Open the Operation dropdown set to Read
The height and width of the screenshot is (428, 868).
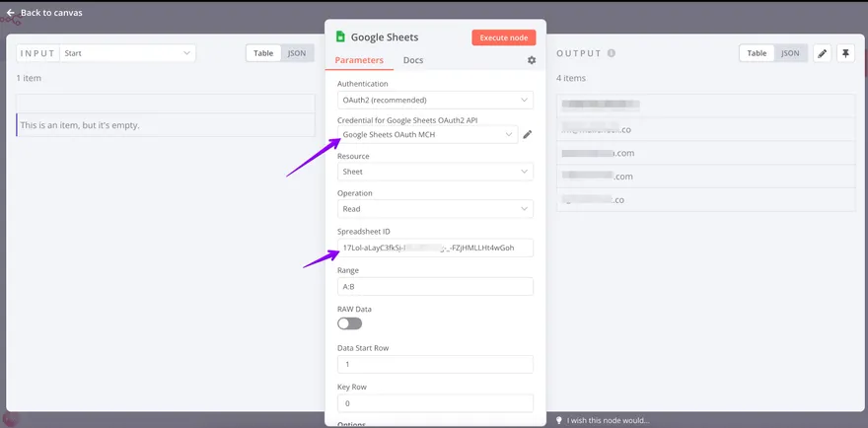click(435, 209)
